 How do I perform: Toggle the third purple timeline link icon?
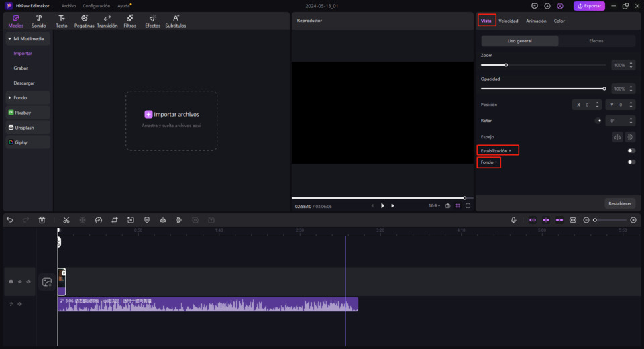point(559,220)
